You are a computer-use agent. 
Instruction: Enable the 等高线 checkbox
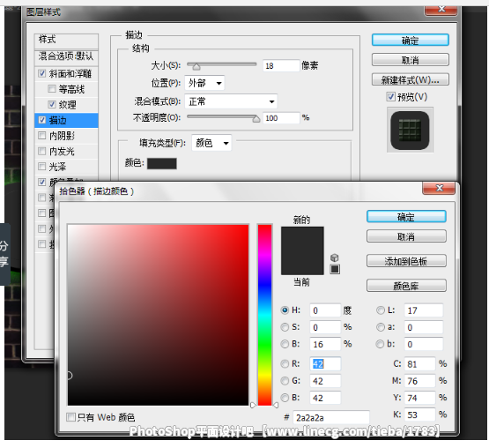[x=52, y=89]
